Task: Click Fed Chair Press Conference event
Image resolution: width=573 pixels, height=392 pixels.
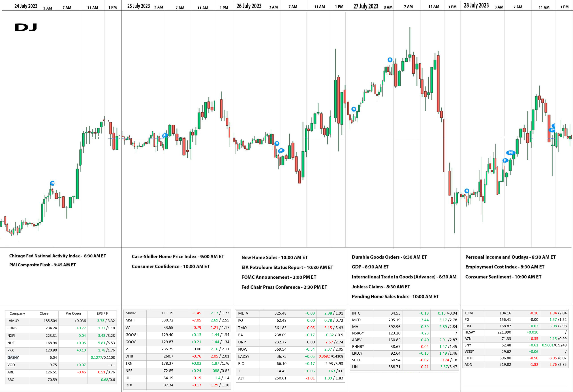Action: tap(284, 287)
